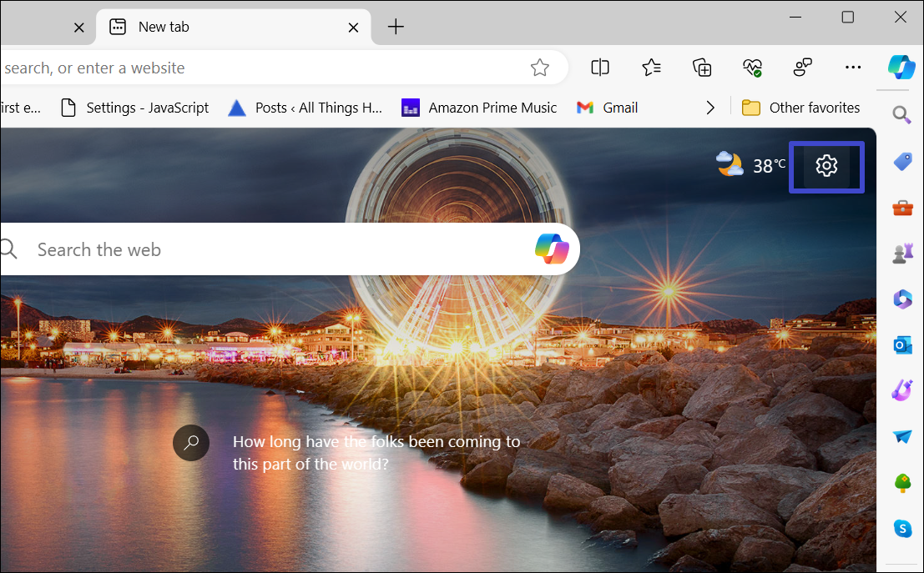Open Posts ‹ All Things H... bookmark

coord(305,108)
